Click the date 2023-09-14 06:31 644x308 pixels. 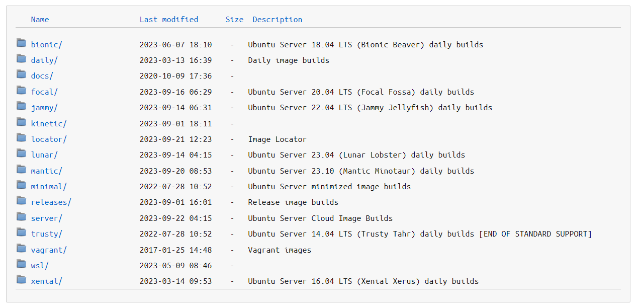(176, 108)
